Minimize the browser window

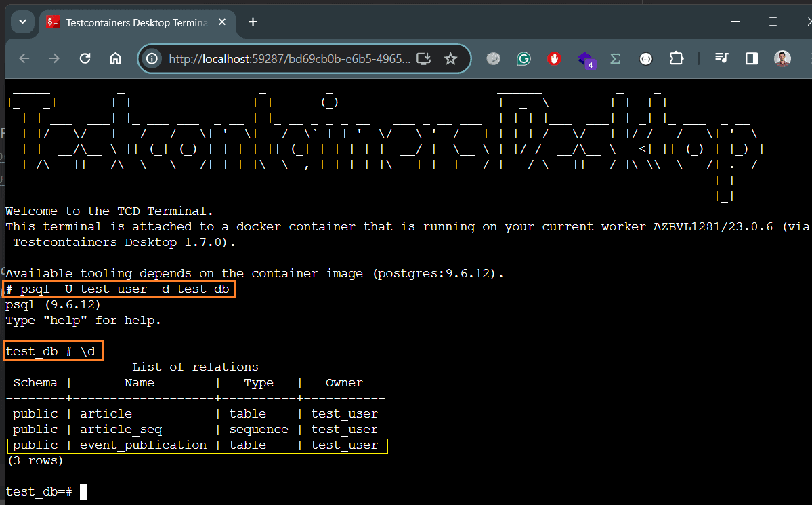click(735, 22)
